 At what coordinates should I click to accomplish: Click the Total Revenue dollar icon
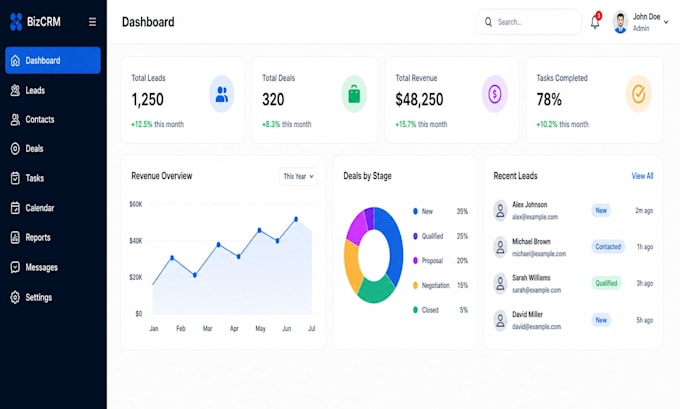point(495,94)
